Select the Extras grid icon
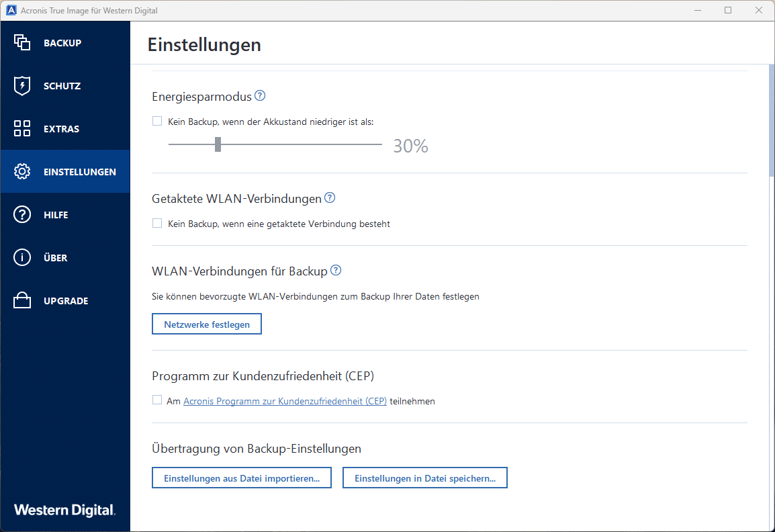This screenshot has width=775, height=532. [x=22, y=129]
